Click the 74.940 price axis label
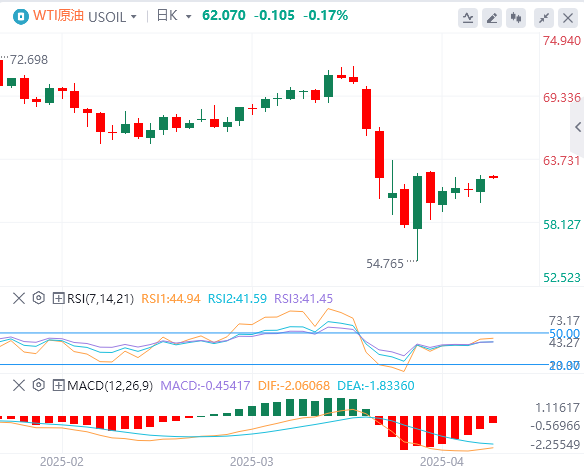This screenshot has height=473, width=584. click(x=562, y=41)
